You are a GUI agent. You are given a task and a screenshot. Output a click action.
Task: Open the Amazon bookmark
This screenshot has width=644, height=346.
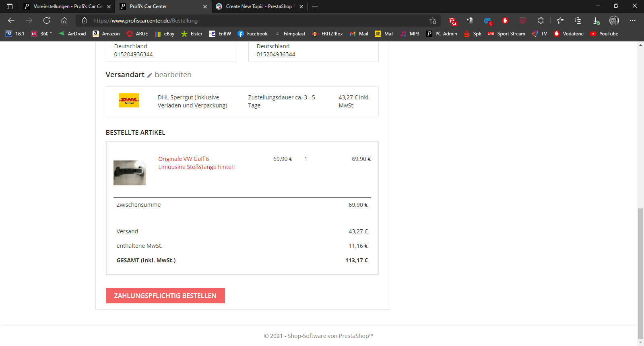click(106, 34)
